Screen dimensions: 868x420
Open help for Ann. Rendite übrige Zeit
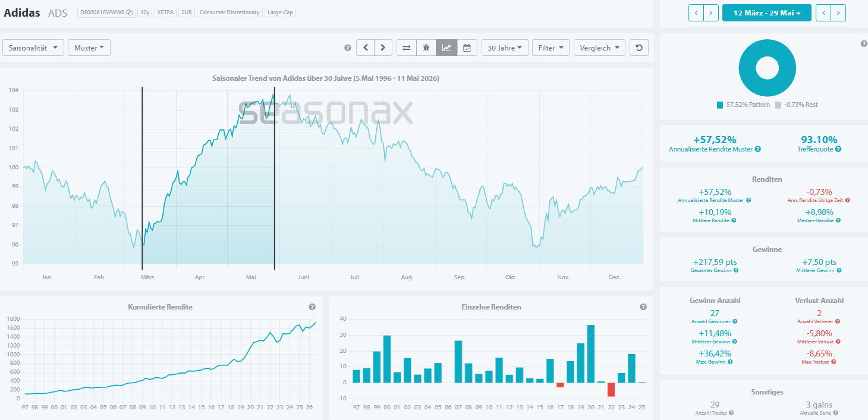848,200
